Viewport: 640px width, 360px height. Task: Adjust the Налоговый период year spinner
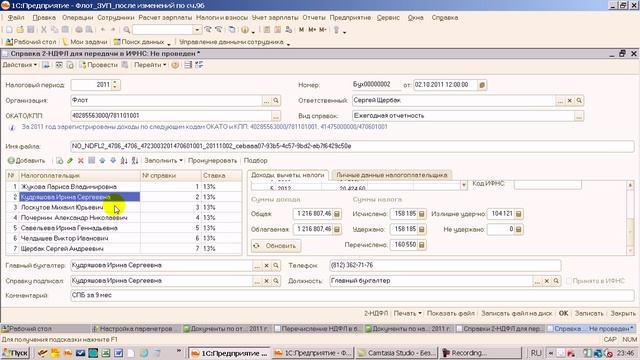pos(115,85)
